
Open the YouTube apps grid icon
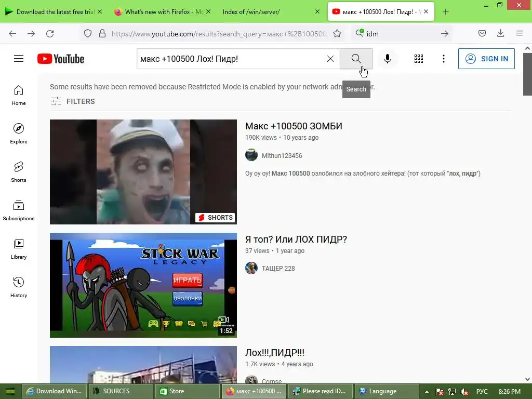[x=419, y=59]
